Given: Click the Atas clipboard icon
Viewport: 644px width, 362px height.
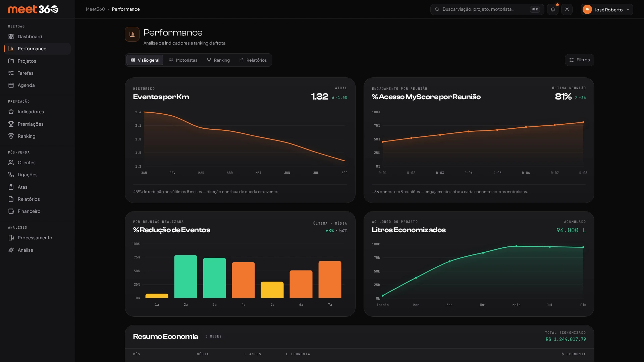Looking at the screenshot, I should pos(11,187).
